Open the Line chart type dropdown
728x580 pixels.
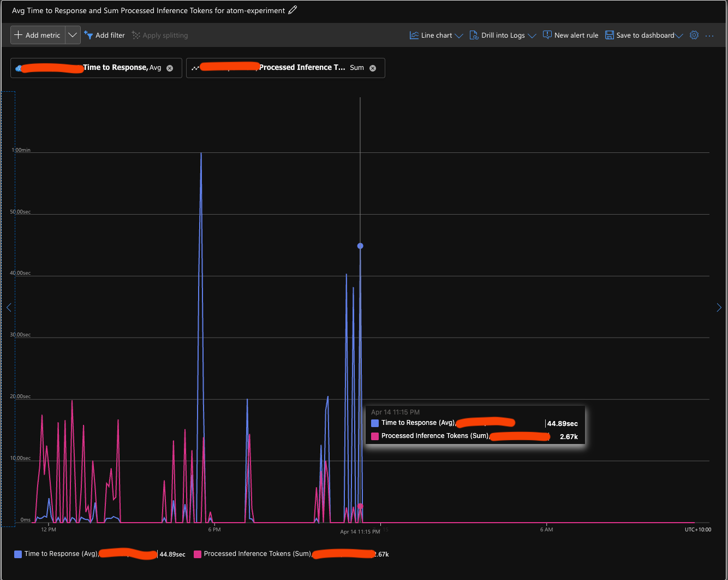coord(460,35)
